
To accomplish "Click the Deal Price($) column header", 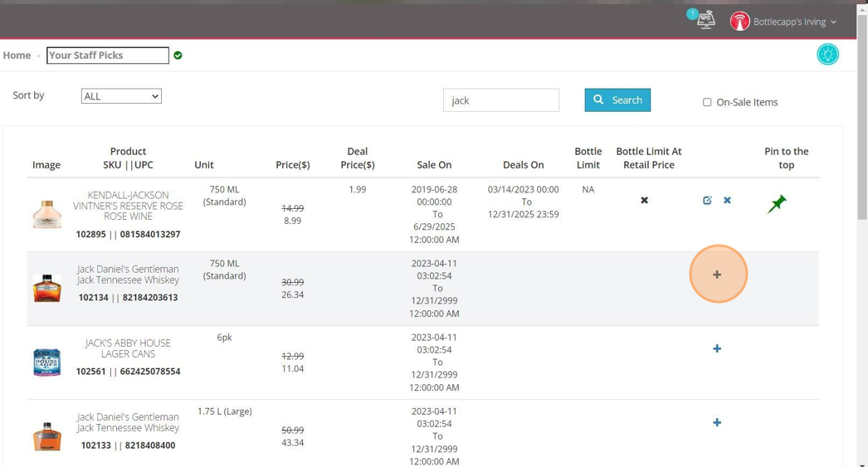I will 358,158.
